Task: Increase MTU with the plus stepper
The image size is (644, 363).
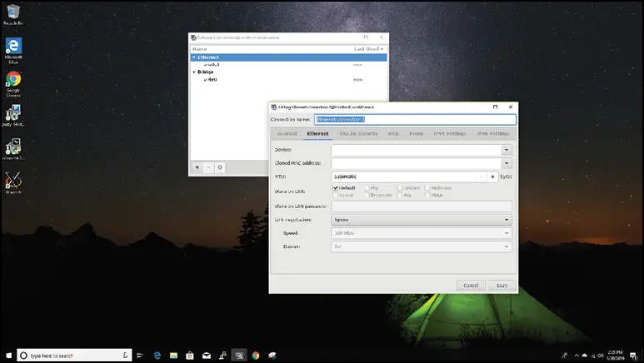Action: coord(492,177)
